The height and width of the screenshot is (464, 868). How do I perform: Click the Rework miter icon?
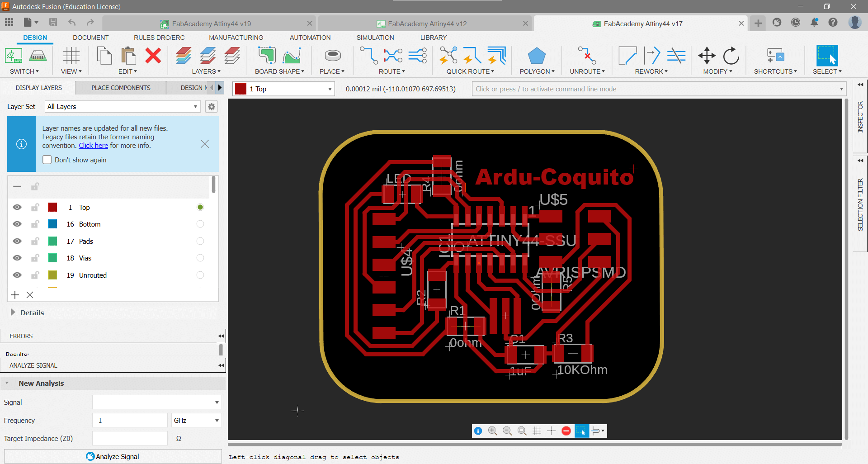tap(627, 56)
